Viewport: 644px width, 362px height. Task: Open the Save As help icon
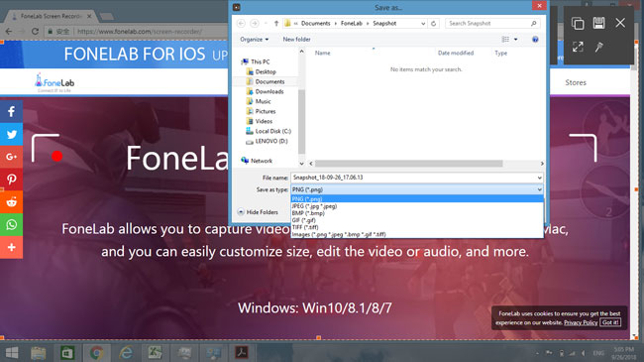(x=535, y=40)
